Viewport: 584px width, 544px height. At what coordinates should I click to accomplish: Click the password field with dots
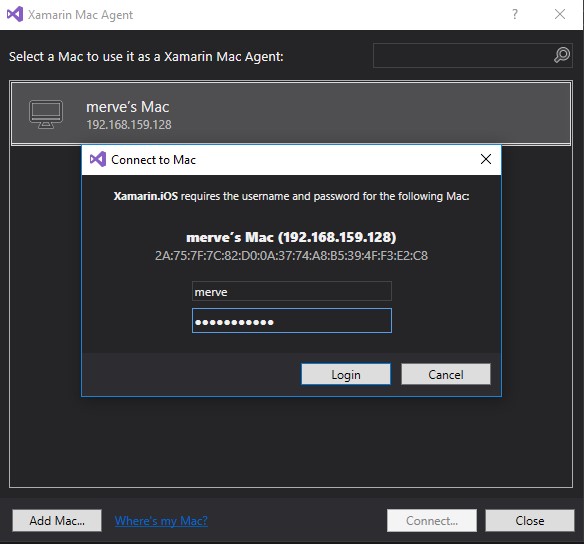(292, 321)
